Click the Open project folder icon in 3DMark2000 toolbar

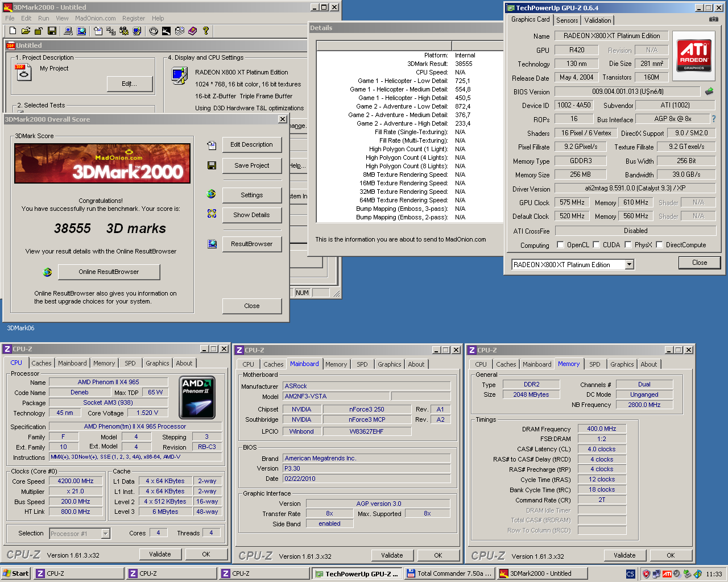click(26, 31)
